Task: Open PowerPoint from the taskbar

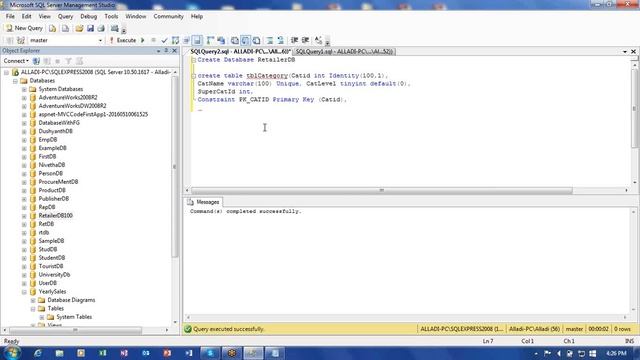Action: 167,353
